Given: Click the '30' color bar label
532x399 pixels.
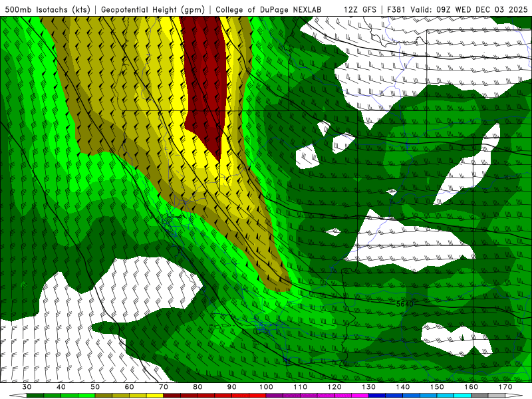Looking at the screenshot, I should pos(27,387).
